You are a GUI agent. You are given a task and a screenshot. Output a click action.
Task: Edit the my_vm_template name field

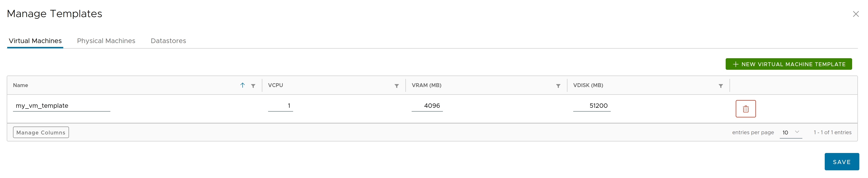(62, 106)
